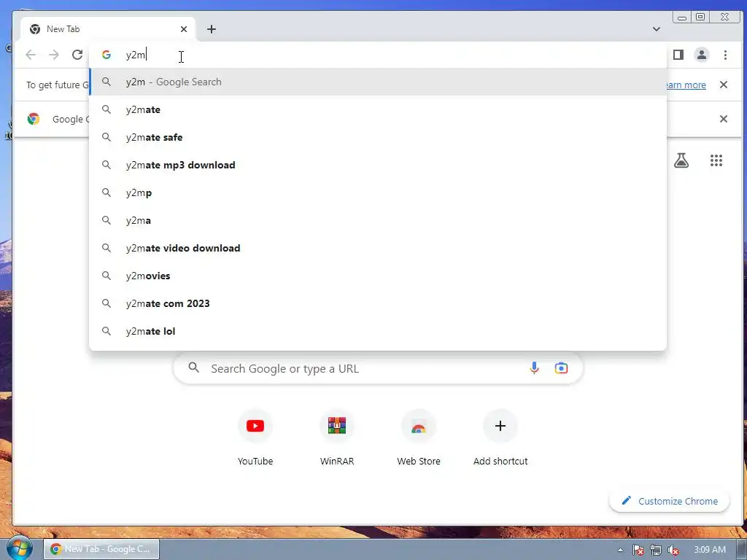Open the Google apps grid
This screenshot has height=560, width=747.
coord(716,160)
